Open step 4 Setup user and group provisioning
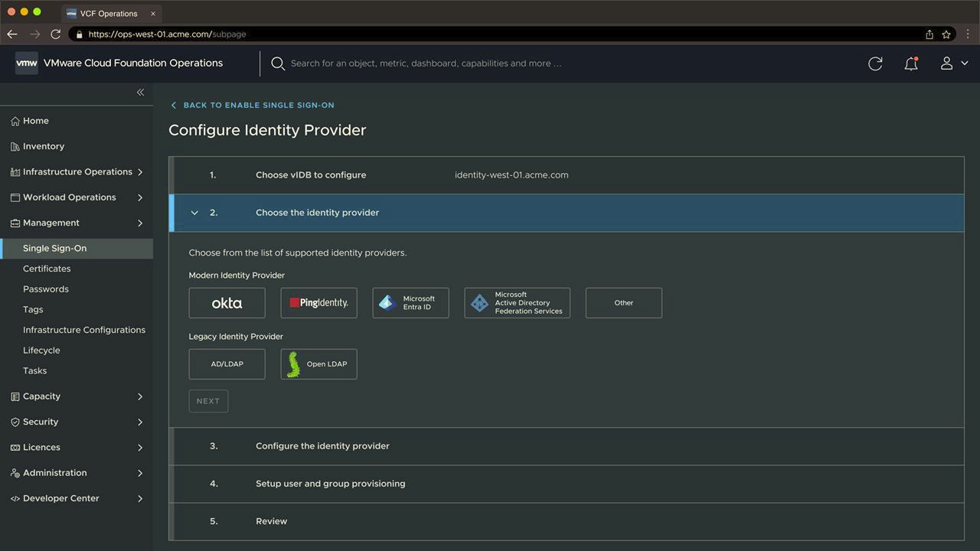Image resolution: width=980 pixels, height=551 pixels. pos(567,484)
